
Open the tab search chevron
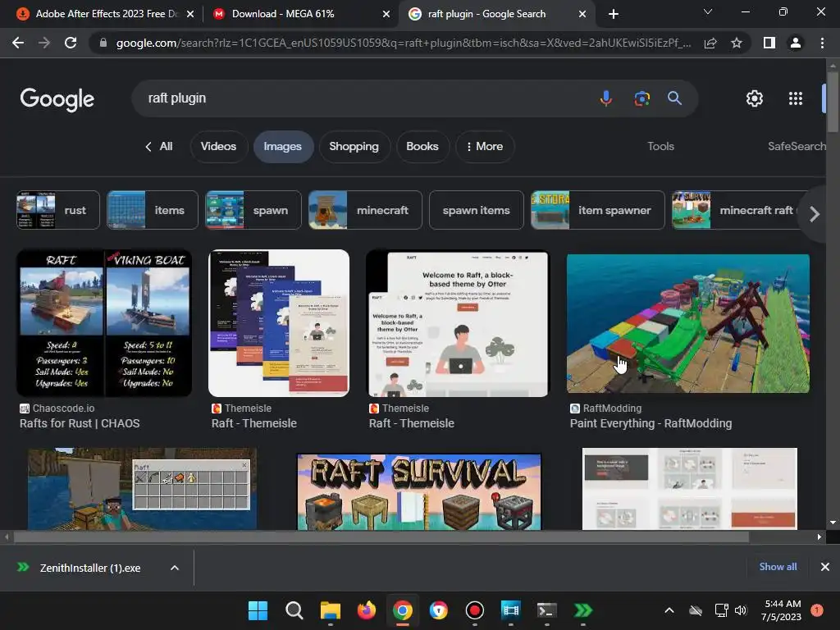coord(708,11)
